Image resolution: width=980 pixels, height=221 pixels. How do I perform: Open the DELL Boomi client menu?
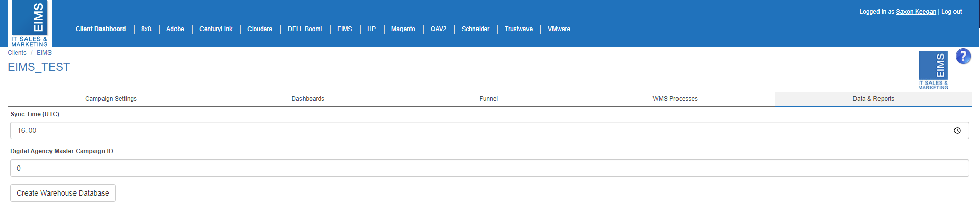[305, 29]
